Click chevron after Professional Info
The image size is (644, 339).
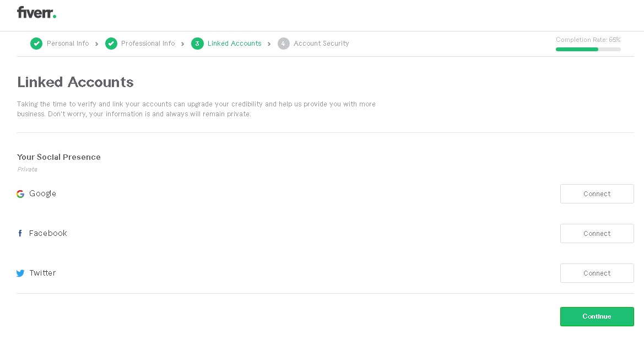[x=183, y=44]
